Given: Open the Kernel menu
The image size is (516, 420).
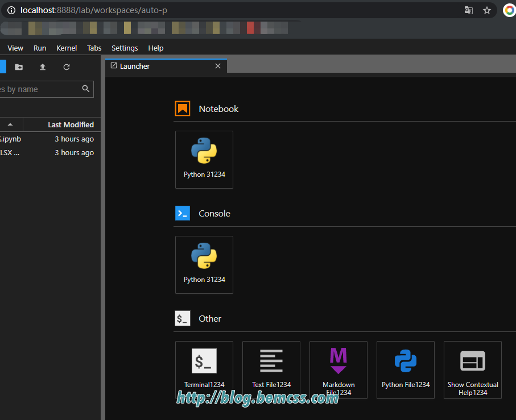Looking at the screenshot, I should coord(67,48).
